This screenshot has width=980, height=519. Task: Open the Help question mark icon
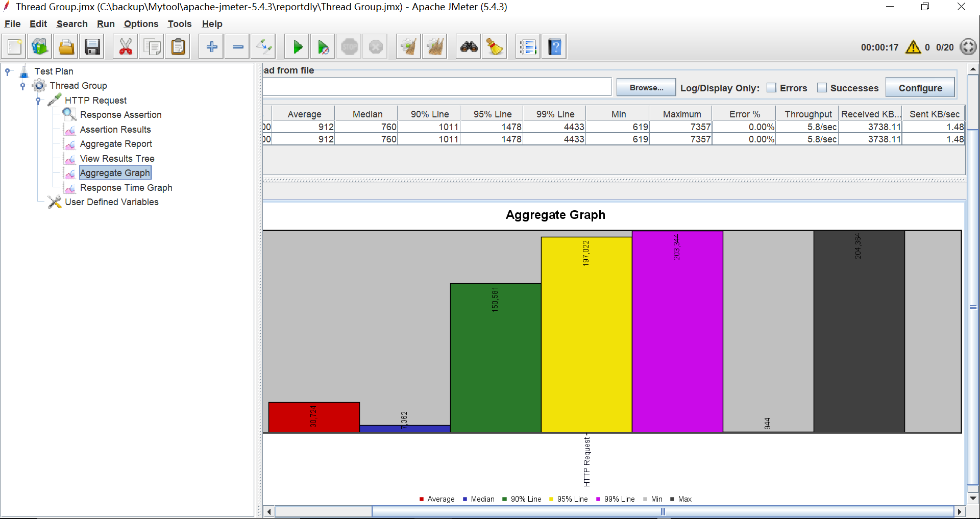554,47
